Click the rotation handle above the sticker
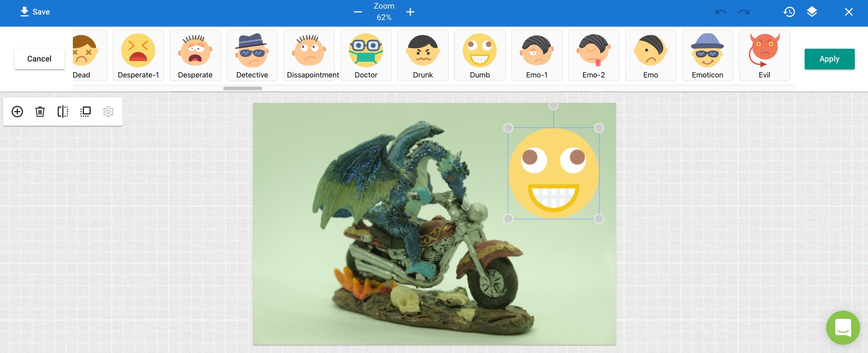This screenshot has height=353, width=868. click(553, 106)
